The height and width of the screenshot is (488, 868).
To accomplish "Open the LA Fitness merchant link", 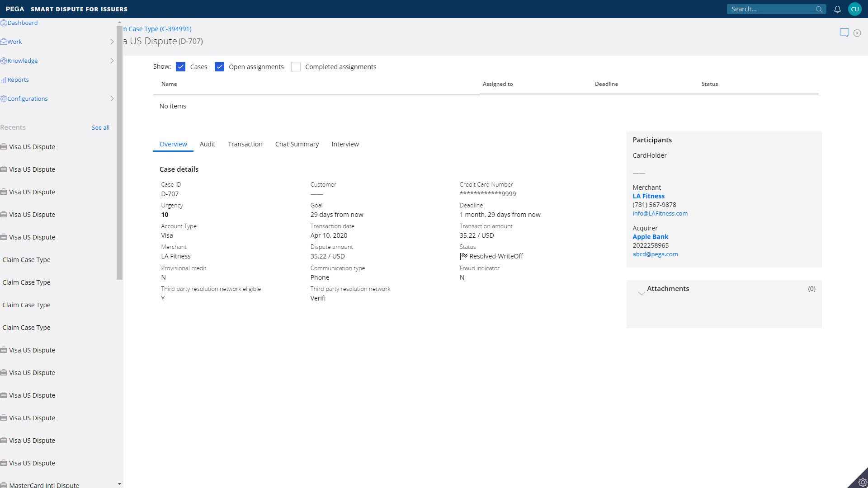I will coord(648,196).
